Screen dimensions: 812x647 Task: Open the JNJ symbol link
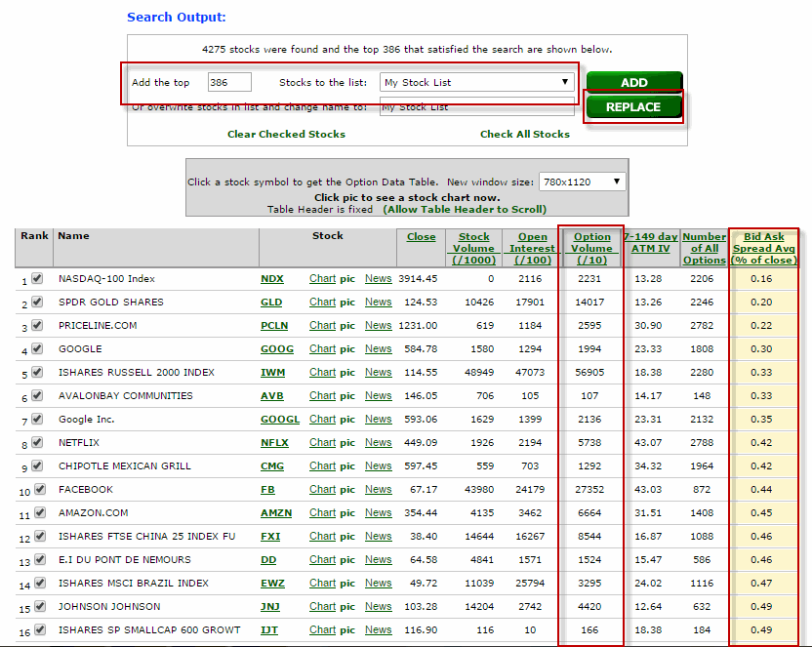point(269,606)
